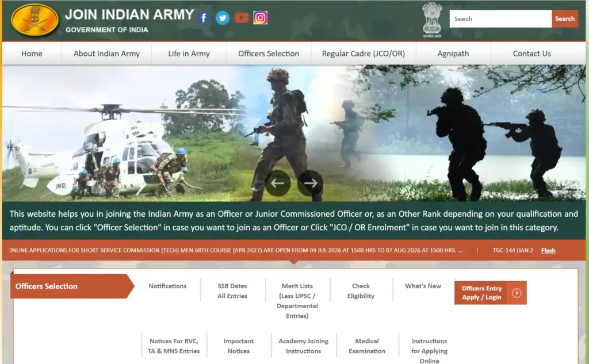589x364 pixels.
Task: Click the national emblem beside search
Action: (x=432, y=20)
